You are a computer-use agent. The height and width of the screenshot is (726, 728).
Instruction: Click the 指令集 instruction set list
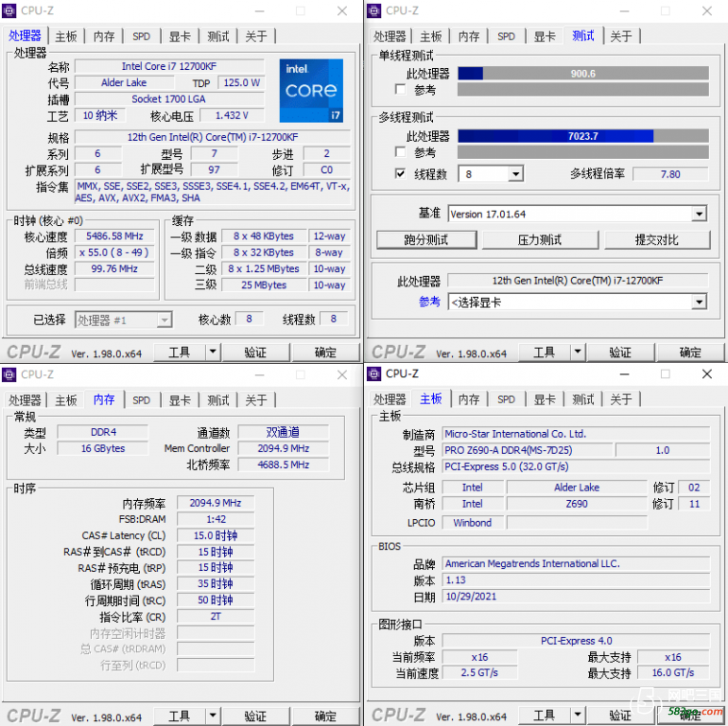point(213,192)
